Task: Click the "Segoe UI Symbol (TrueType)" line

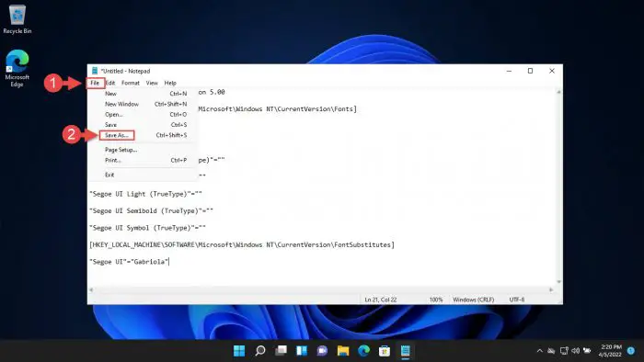Action: pyautogui.click(x=147, y=228)
